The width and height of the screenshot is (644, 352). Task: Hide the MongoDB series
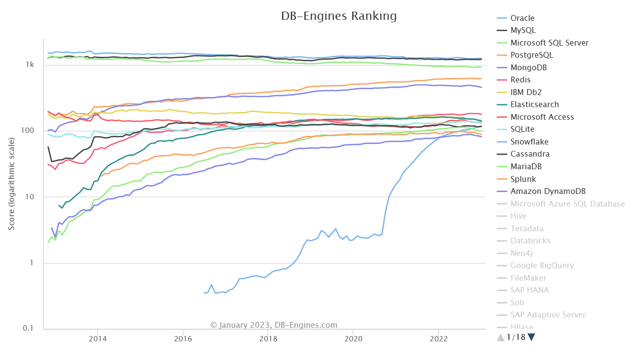pyautogui.click(x=522, y=68)
